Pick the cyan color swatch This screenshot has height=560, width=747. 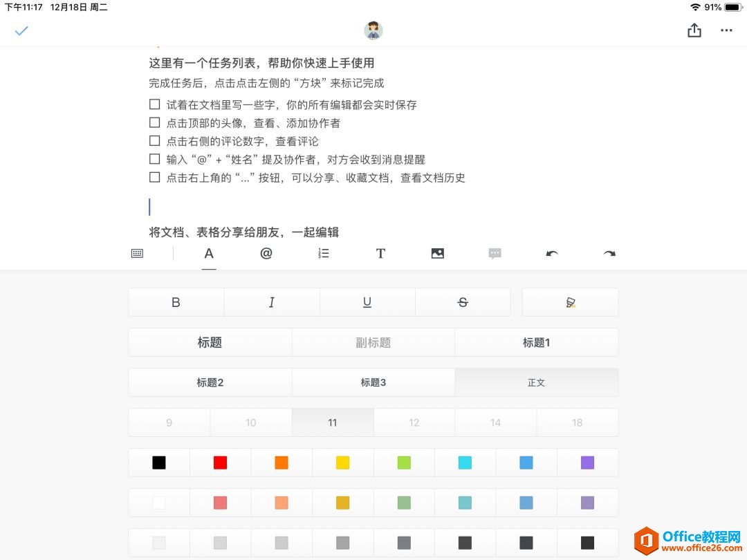click(465, 463)
